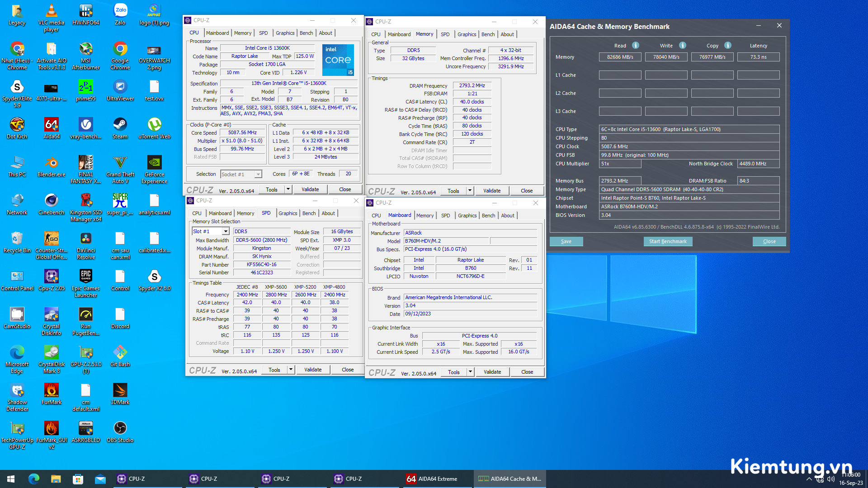The image size is (868, 488).
Task: Open File Explorer from taskbar
Action: pos(56,479)
